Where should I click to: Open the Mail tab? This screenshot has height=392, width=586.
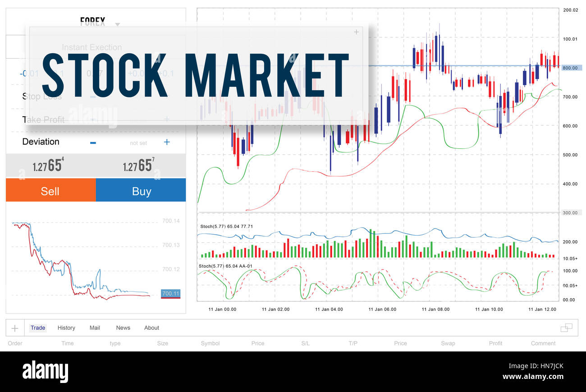click(x=95, y=328)
